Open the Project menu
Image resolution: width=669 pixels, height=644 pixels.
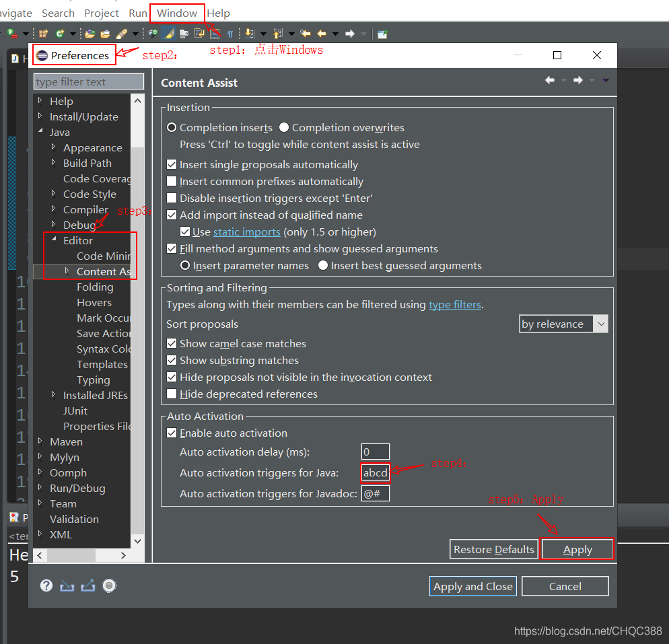102,13
